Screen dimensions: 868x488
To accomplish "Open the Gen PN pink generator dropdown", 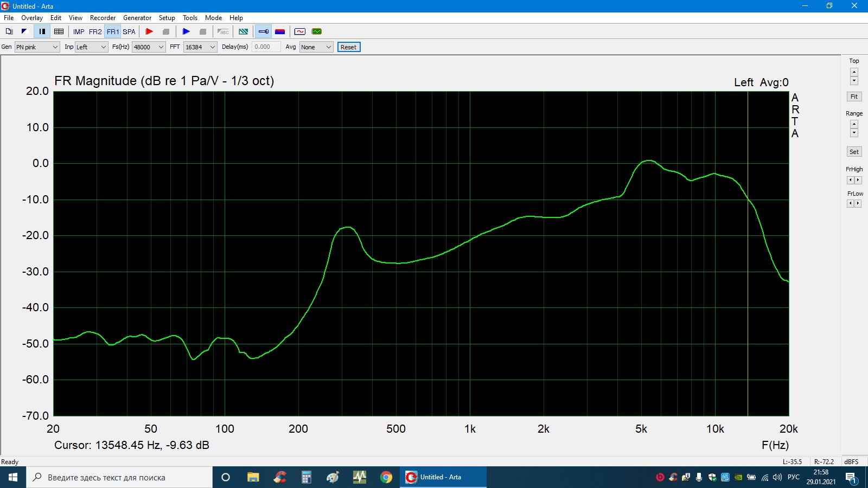I will 37,47.
